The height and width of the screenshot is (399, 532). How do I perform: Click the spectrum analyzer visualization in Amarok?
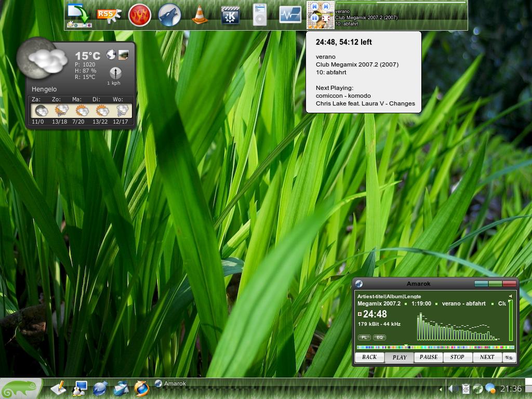pyautogui.click(x=458, y=326)
